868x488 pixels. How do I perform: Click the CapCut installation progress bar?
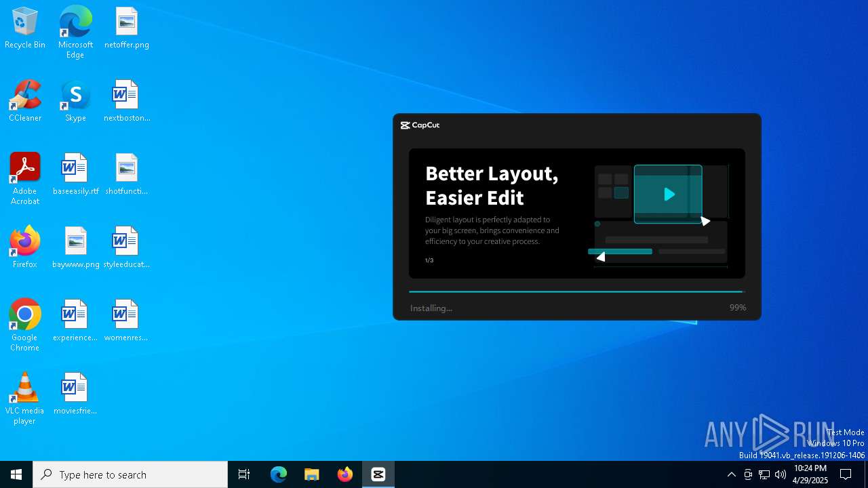click(577, 292)
